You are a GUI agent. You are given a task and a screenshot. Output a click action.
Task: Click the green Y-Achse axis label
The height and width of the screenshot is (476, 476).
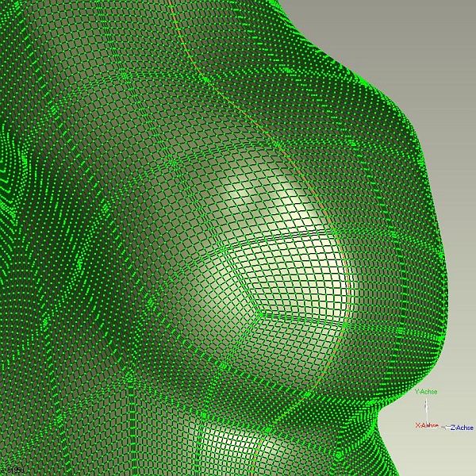pos(426,392)
